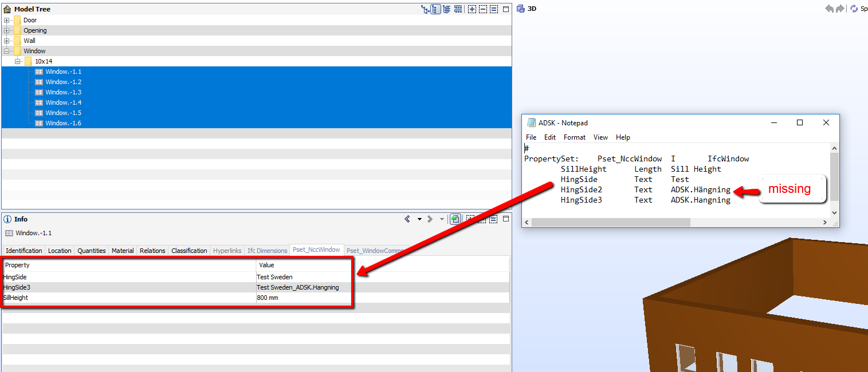Toggle the flat list view in Model Tree
The image size is (868, 372).
coord(458,9)
